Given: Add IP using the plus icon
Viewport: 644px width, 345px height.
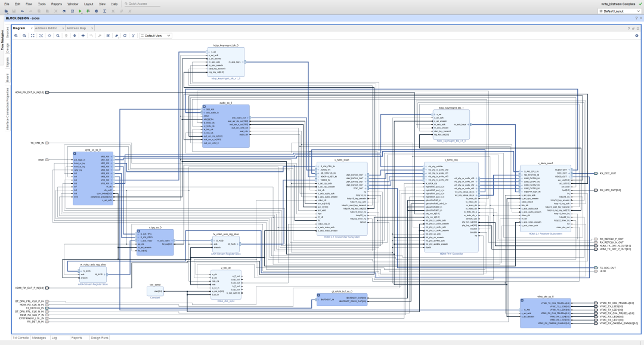Looking at the screenshot, I should tap(83, 36).
